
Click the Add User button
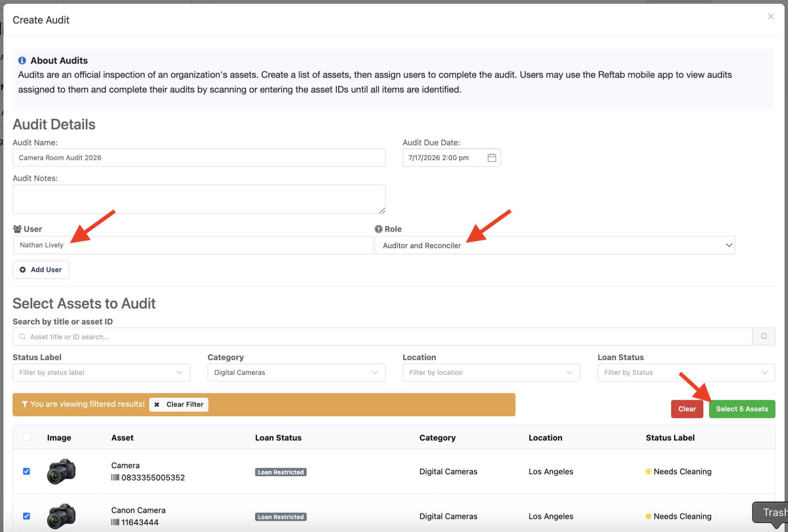click(41, 270)
